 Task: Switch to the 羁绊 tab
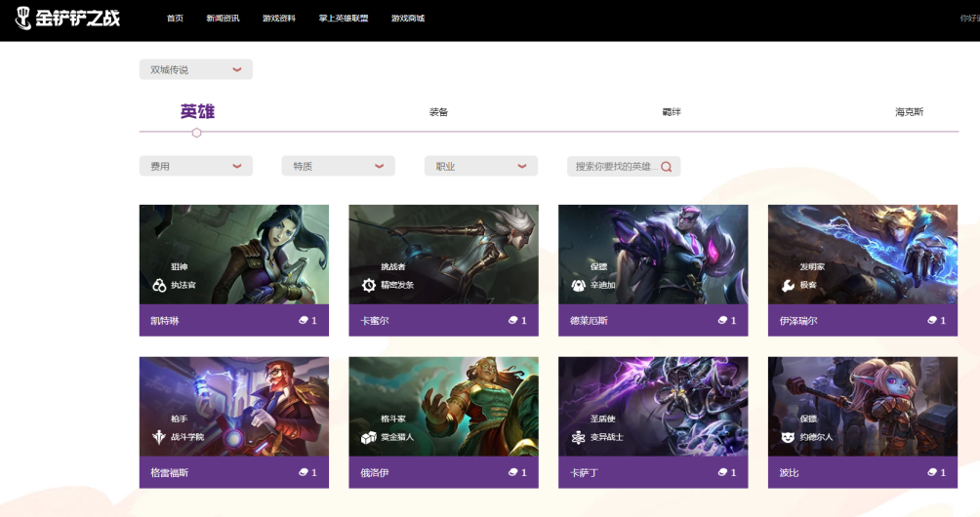pyautogui.click(x=672, y=112)
